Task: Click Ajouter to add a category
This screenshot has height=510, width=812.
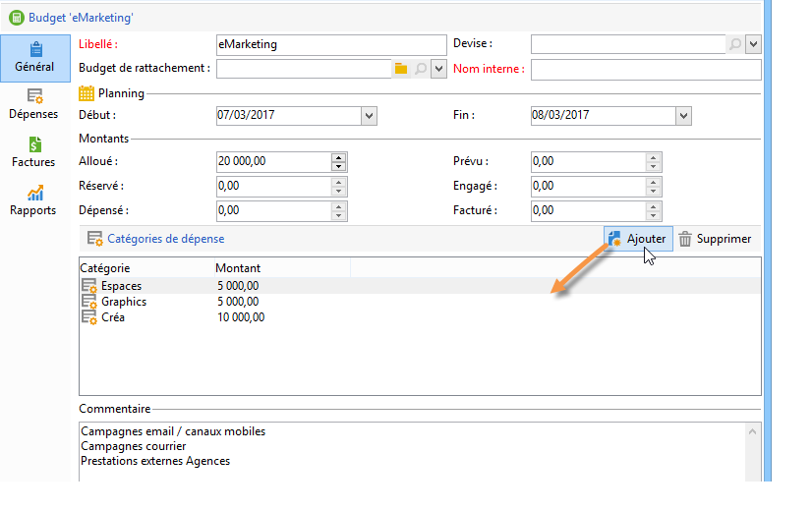Action: [x=638, y=239]
